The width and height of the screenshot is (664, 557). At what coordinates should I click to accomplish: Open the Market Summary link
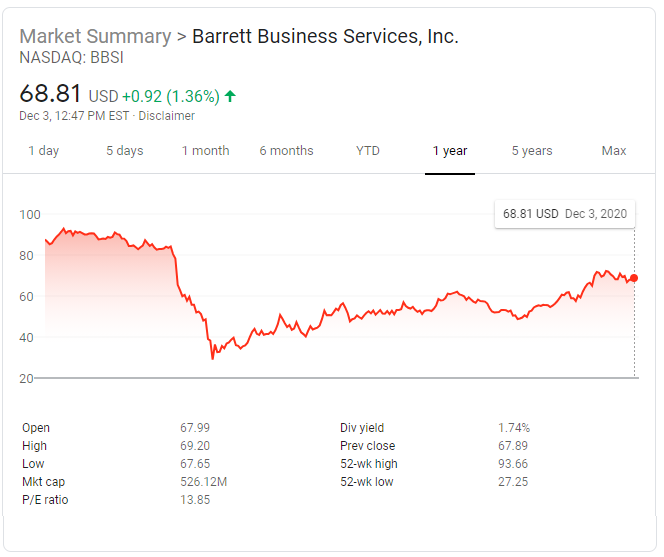point(95,37)
